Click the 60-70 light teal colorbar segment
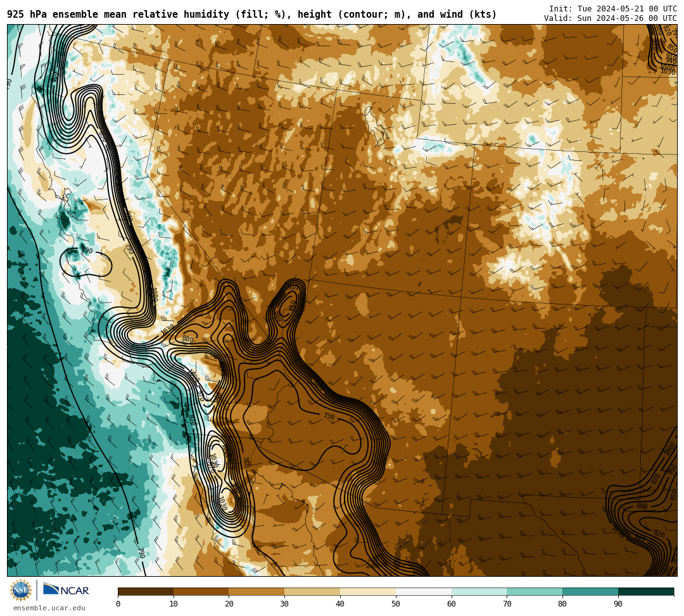Screen dimensions: 684x616 click(x=479, y=591)
